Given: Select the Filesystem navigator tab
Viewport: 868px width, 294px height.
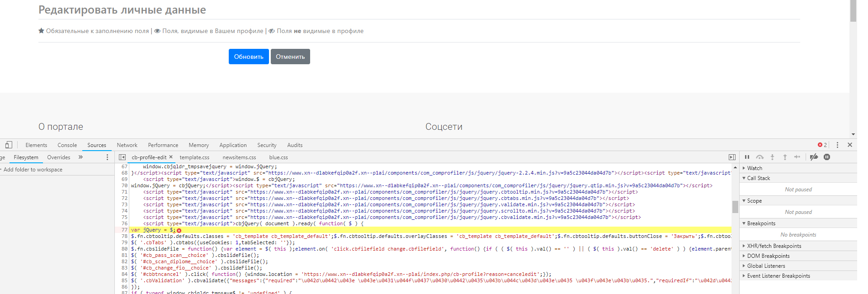Looking at the screenshot, I should point(26,157).
